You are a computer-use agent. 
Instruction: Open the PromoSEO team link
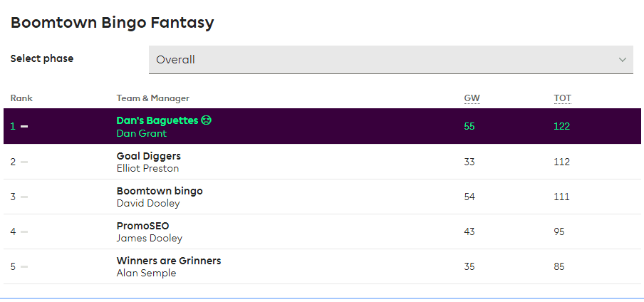click(x=142, y=226)
